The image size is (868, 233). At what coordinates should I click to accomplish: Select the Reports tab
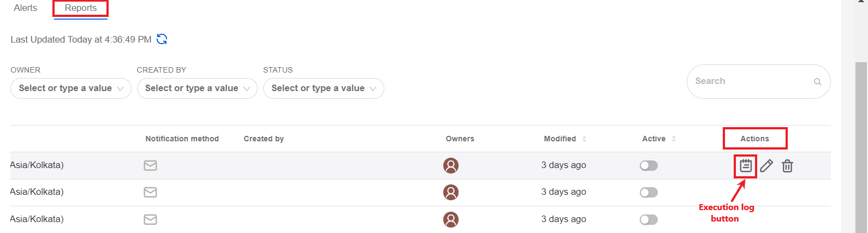pos(81,8)
